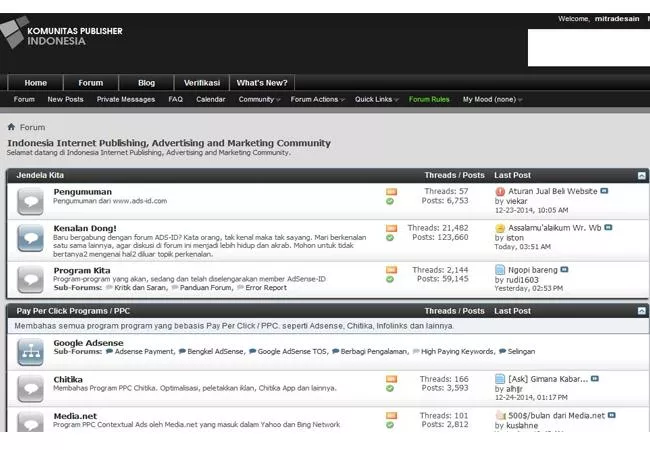Click the Pengumuman forum status icon
Screen dimensions: 650x450
[30, 201]
